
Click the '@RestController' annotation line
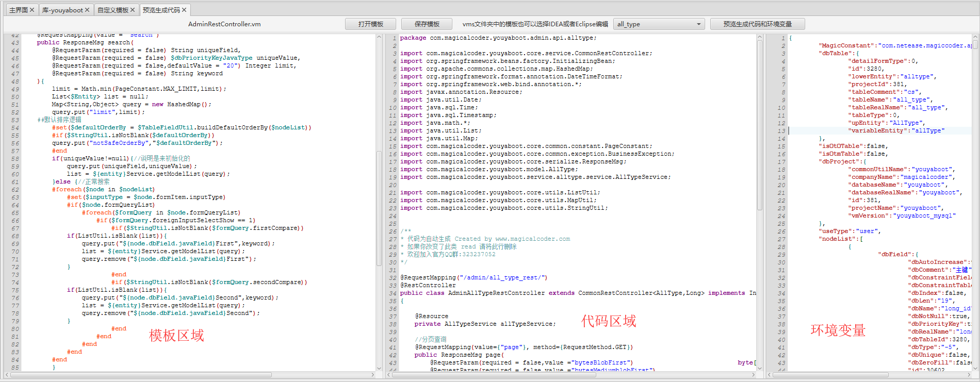(x=428, y=285)
